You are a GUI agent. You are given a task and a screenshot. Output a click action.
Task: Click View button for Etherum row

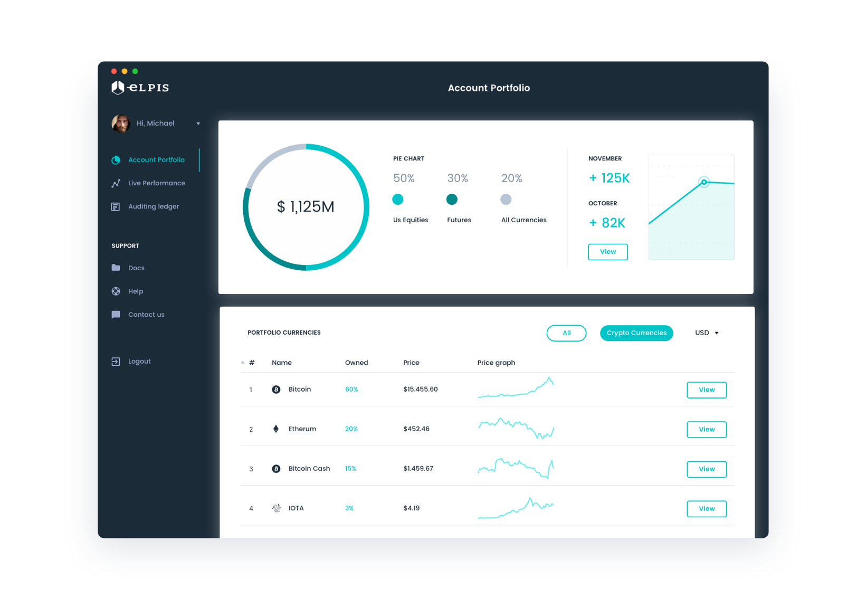[x=707, y=430]
